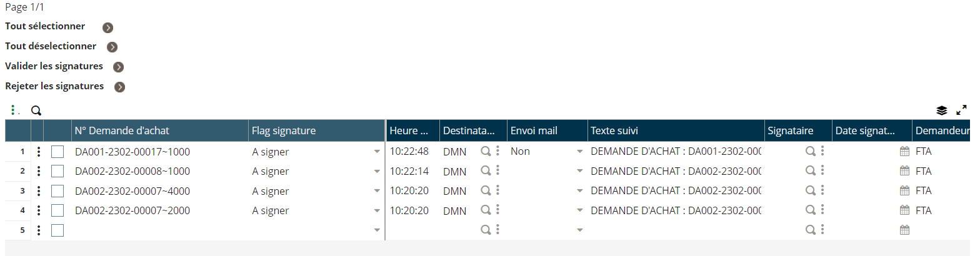Expand Envoi mail dropdown showing Non
Image resolution: width=980 pixels, height=256 pixels.
coord(580,152)
